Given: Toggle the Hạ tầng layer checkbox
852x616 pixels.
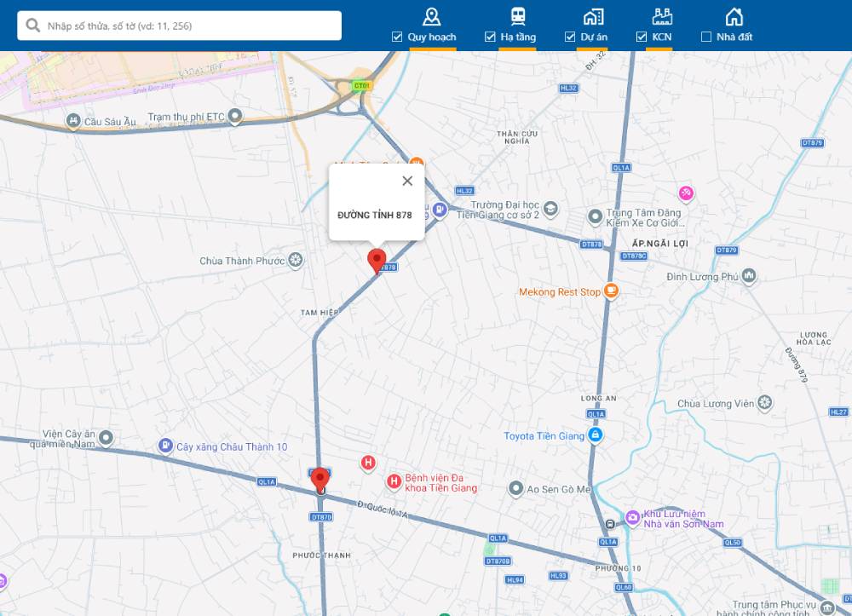Looking at the screenshot, I should pos(490,37).
